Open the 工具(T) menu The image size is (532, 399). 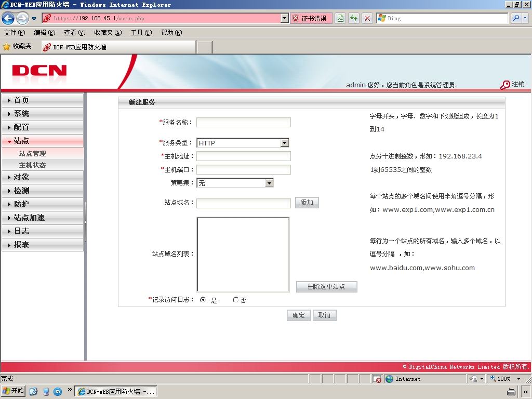[141, 33]
